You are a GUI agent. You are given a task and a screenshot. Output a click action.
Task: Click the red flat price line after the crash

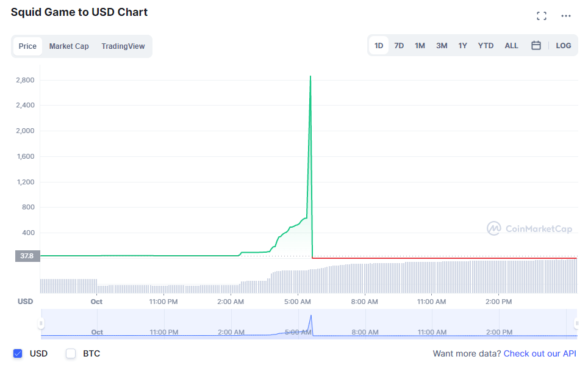[445, 258]
